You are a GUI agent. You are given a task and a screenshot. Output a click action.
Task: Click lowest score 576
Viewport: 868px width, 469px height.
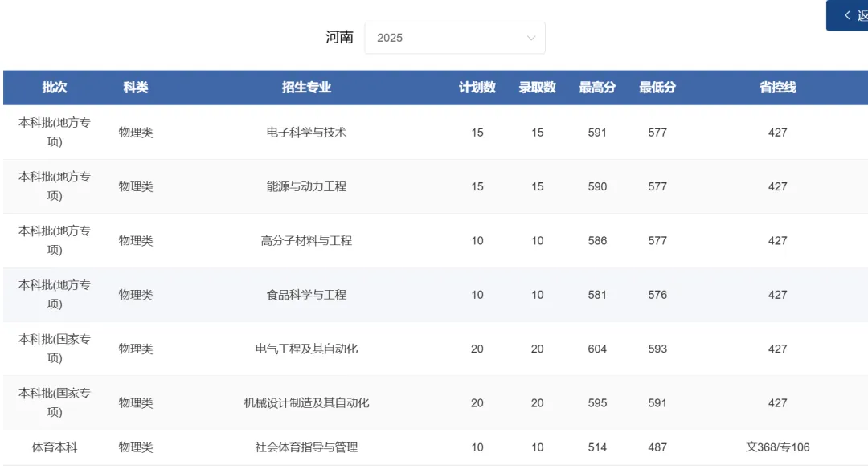[x=657, y=295]
